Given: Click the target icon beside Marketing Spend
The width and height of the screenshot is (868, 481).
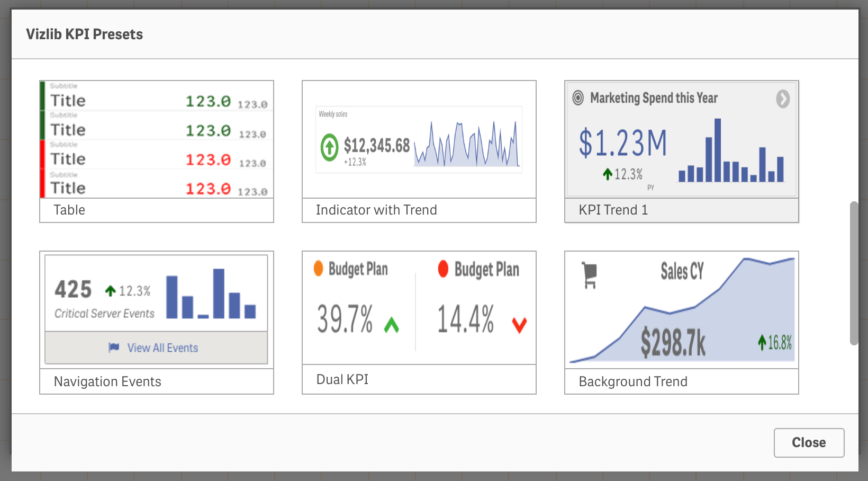Looking at the screenshot, I should (x=578, y=97).
